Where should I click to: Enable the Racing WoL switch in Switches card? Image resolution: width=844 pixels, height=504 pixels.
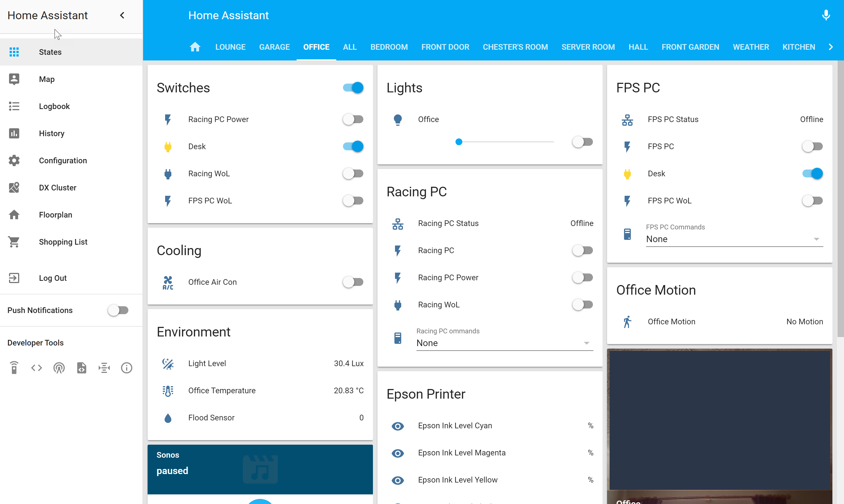point(353,173)
